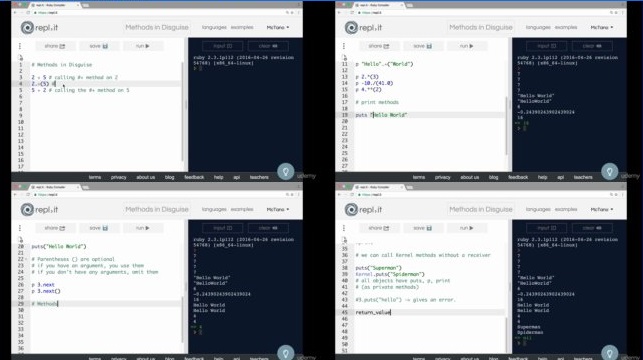Viewport: 643px width, 360px height.
Task: Click the browser back arrow in the return_value window
Action: pos(340,195)
